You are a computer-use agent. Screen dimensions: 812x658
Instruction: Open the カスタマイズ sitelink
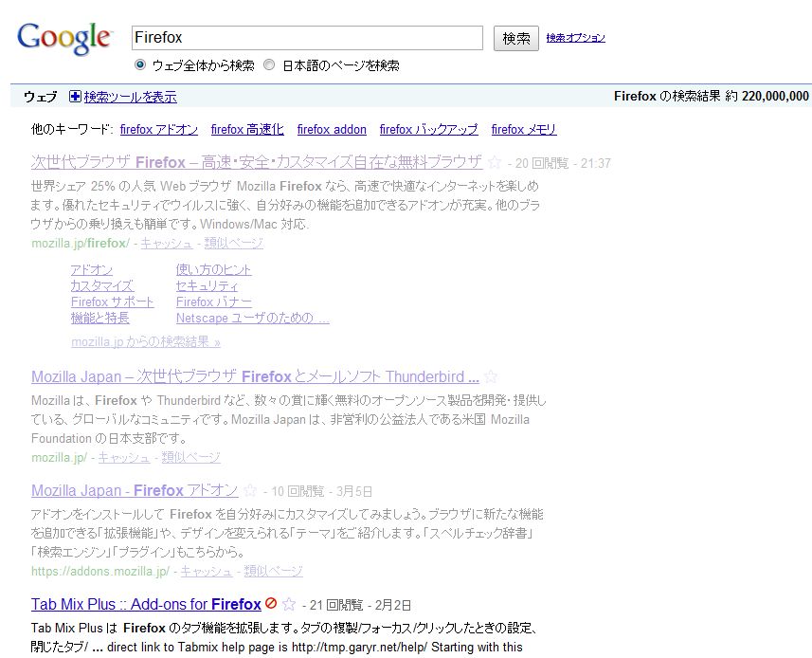point(102,286)
